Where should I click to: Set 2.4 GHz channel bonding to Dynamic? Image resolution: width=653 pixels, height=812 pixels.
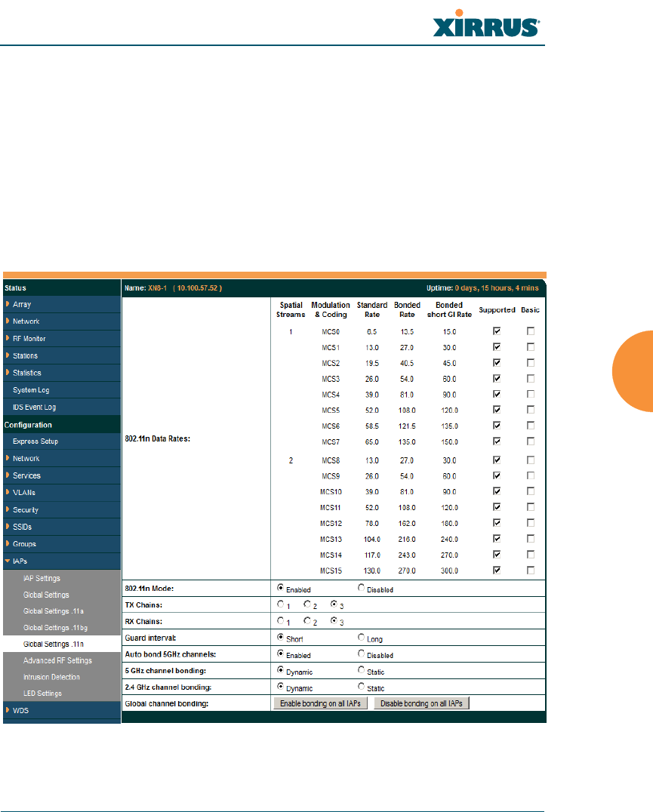[280, 686]
